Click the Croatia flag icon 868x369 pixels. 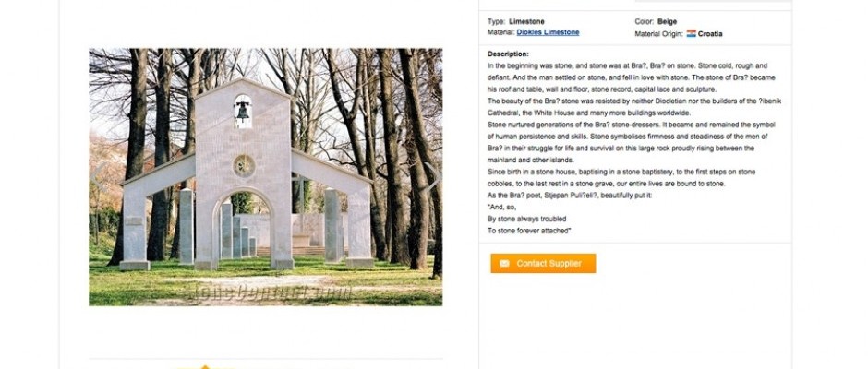coord(691,33)
